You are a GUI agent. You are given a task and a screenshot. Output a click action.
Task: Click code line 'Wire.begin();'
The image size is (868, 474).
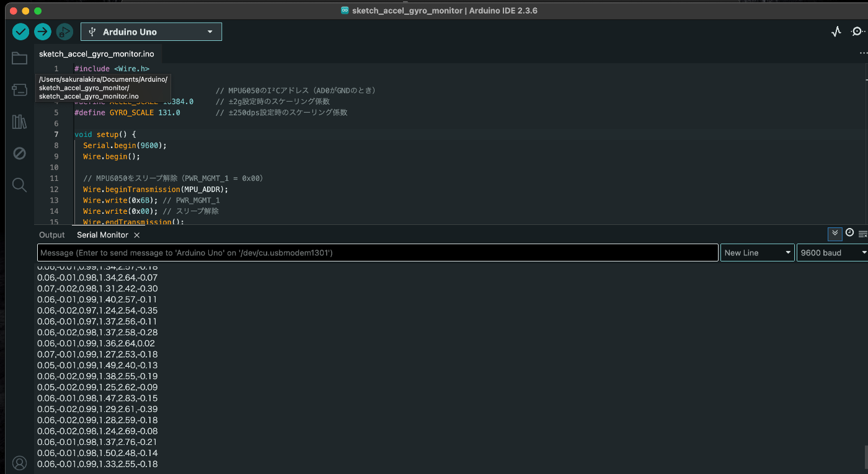click(x=112, y=157)
